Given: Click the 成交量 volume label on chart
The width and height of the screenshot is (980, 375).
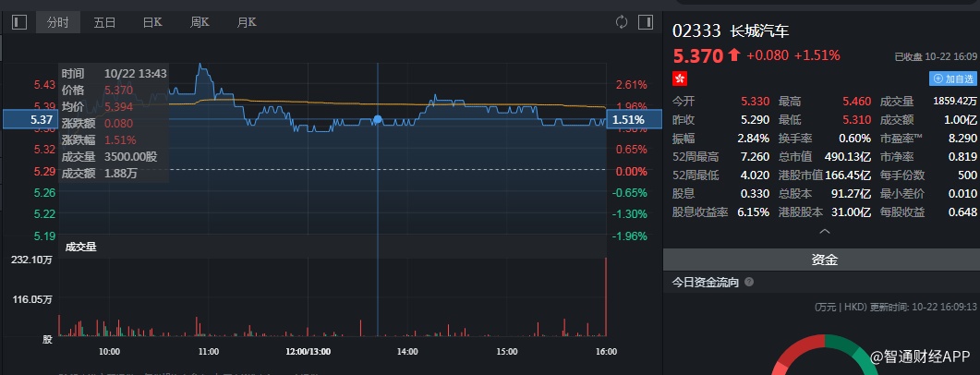Looking at the screenshot, I should coord(79,247).
